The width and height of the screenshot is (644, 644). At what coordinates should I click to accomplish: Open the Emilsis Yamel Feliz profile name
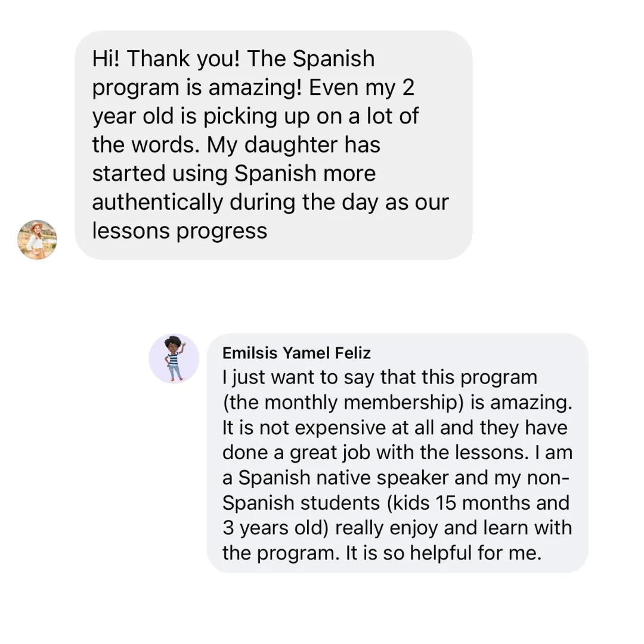point(296,353)
